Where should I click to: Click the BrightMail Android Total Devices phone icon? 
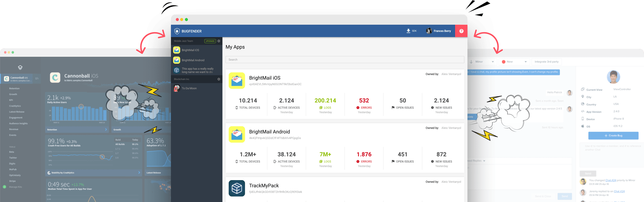(237, 162)
